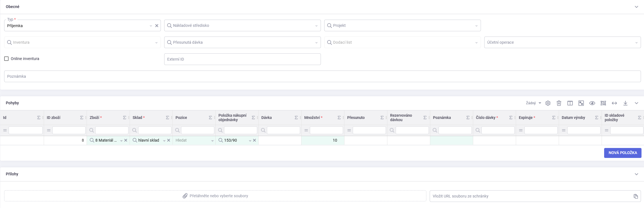Toggle the eye visibility icon in Pohyby toolbar

(x=592, y=103)
